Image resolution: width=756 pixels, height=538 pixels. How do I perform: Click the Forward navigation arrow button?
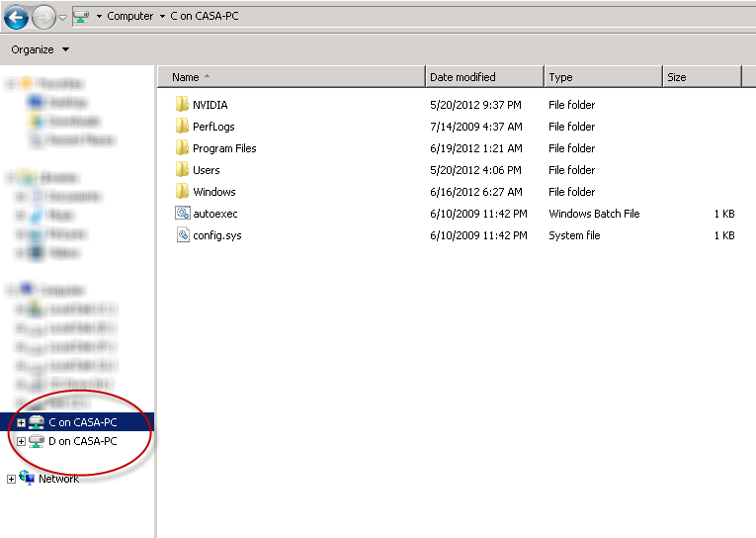(x=43, y=17)
